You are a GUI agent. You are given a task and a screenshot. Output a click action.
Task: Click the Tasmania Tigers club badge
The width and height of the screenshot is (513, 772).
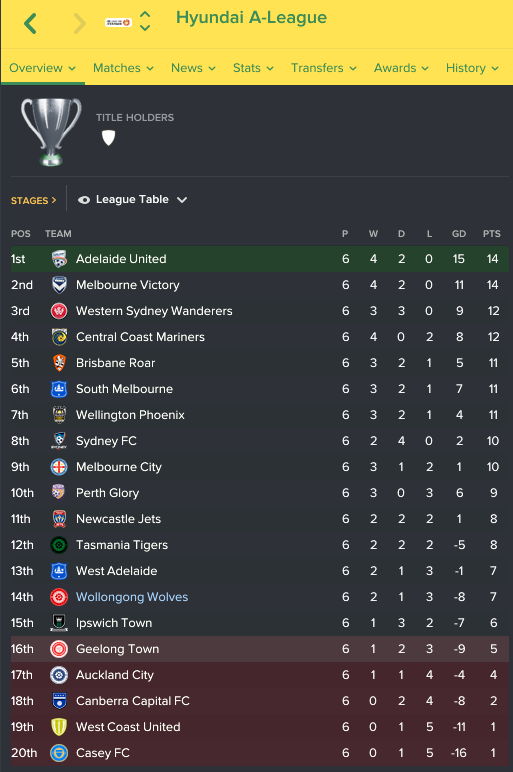click(x=59, y=545)
